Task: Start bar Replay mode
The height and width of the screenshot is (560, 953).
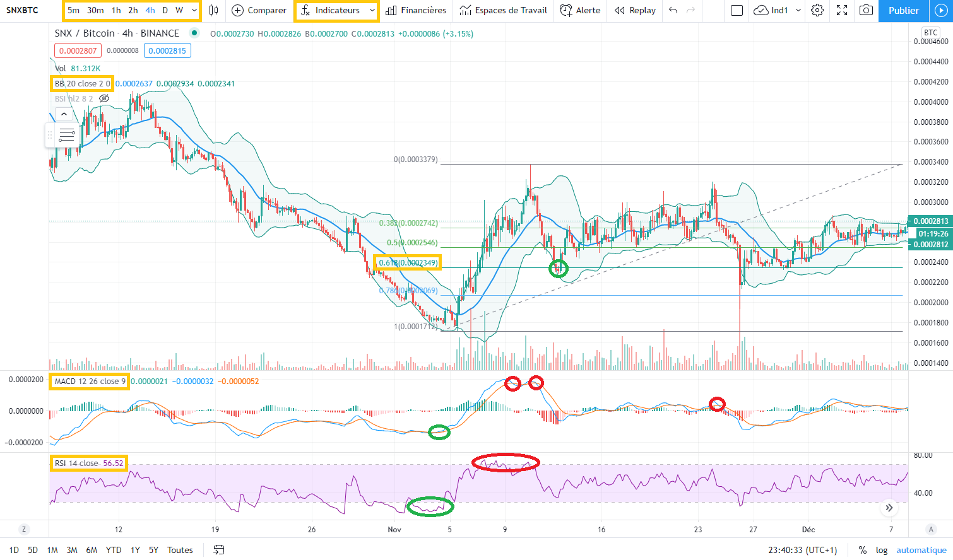Action: pos(635,10)
